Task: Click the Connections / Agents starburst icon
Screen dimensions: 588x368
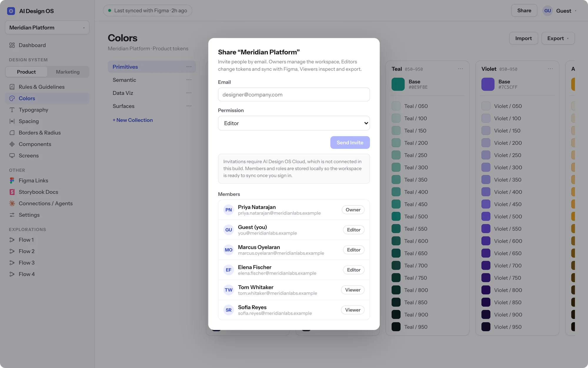Action: tap(12, 203)
